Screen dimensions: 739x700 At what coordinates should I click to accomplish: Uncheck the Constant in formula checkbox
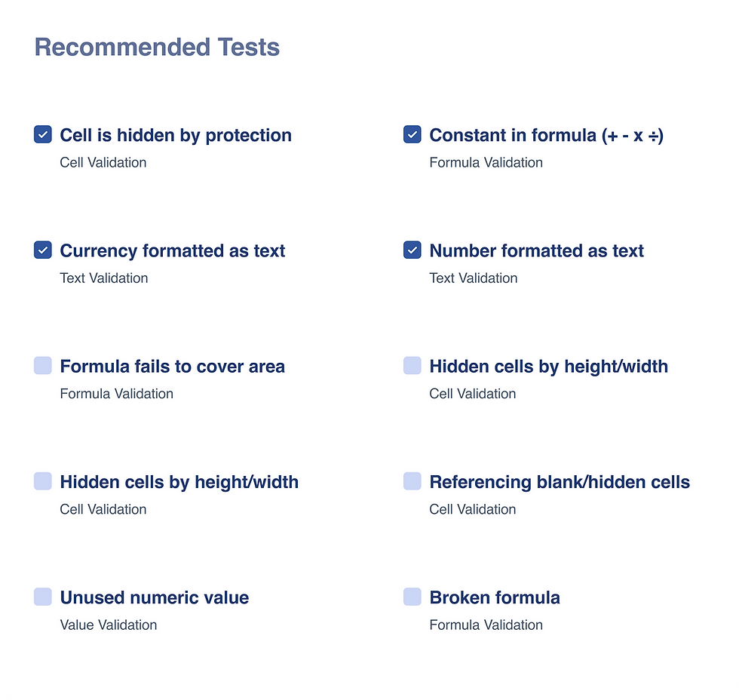[x=412, y=135]
